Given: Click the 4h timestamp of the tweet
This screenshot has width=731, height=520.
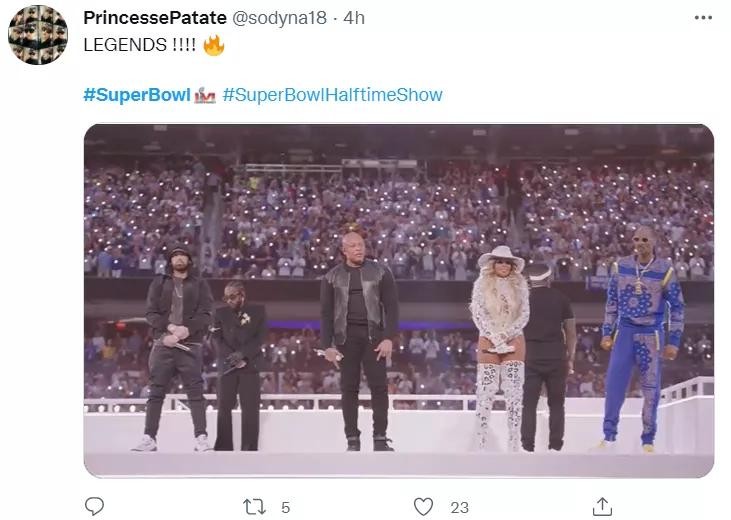Looking at the screenshot, I should click(x=355, y=18).
